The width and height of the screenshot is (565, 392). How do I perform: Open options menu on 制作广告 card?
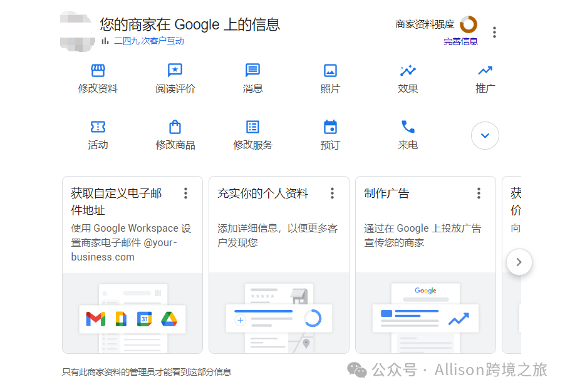click(479, 193)
